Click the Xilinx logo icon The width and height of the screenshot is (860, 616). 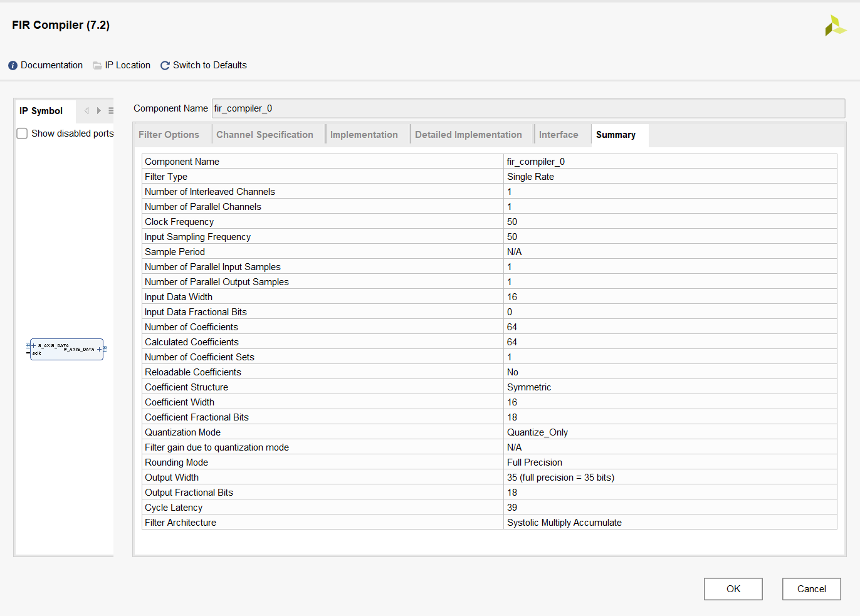[836, 25]
